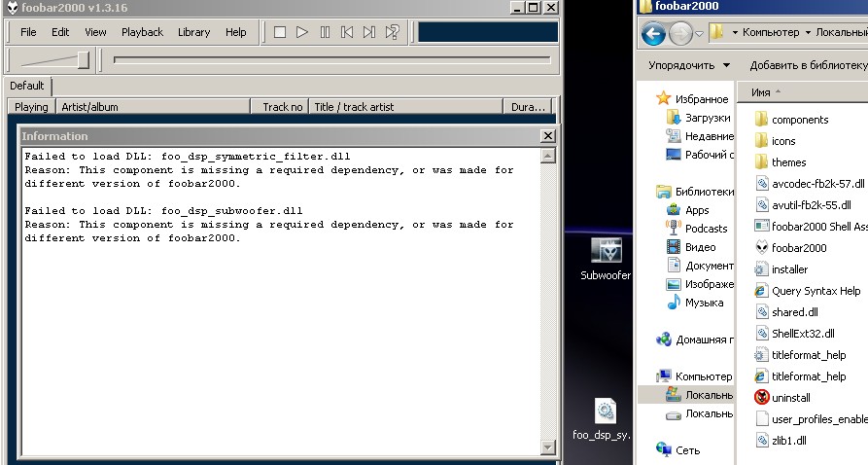
Task: Open the Playback menu
Action: click(142, 32)
